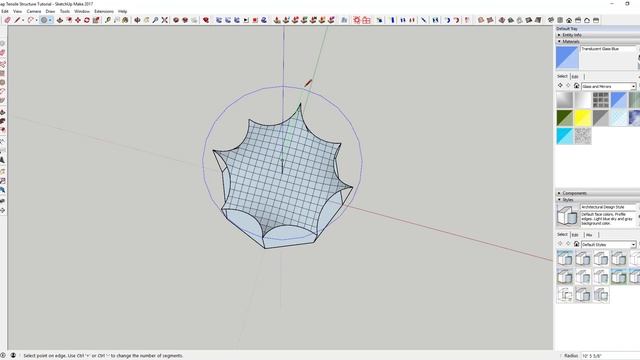Select the Line pencil tool

coord(17,20)
